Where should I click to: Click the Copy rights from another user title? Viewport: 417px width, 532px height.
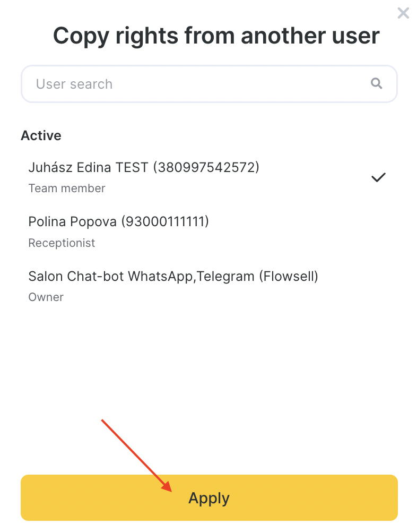(x=216, y=36)
